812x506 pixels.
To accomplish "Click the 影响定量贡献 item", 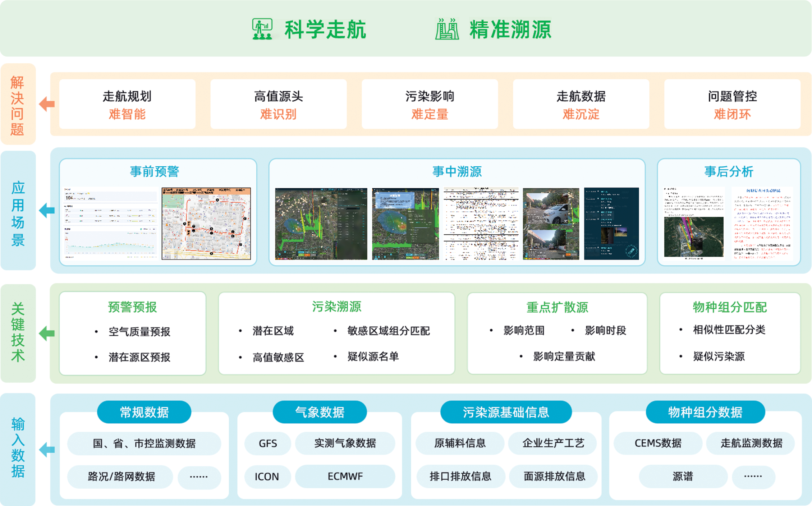I will [564, 356].
